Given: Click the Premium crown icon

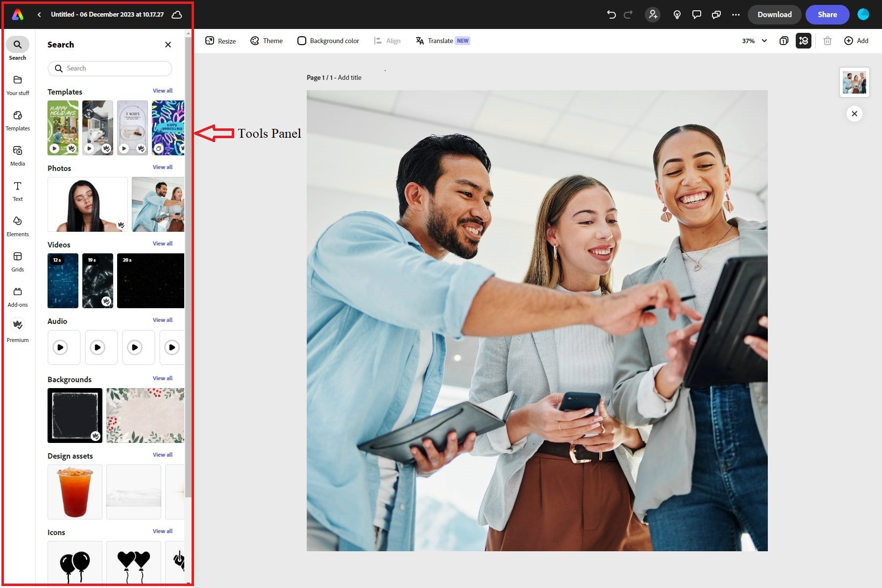Looking at the screenshot, I should [x=18, y=324].
